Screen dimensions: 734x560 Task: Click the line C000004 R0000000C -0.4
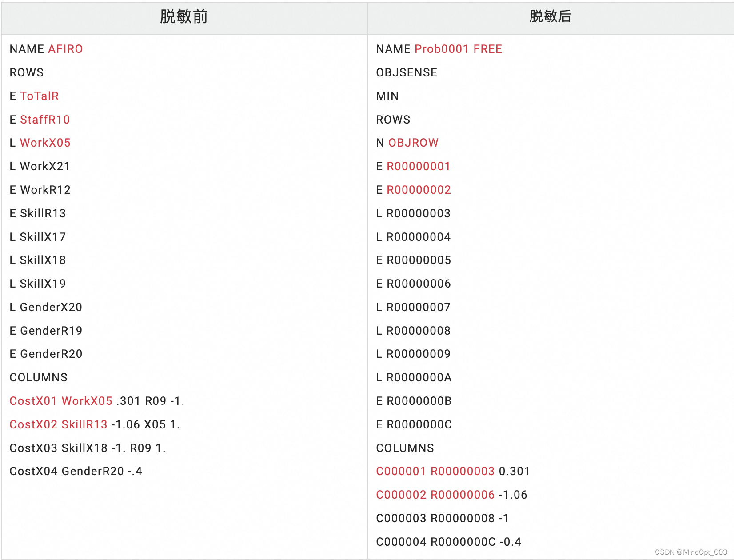tap(449, 542)
